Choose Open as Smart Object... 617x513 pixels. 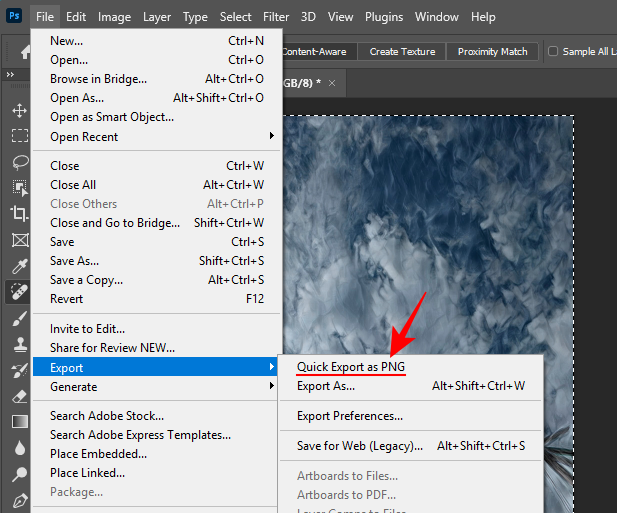(157, 117)
